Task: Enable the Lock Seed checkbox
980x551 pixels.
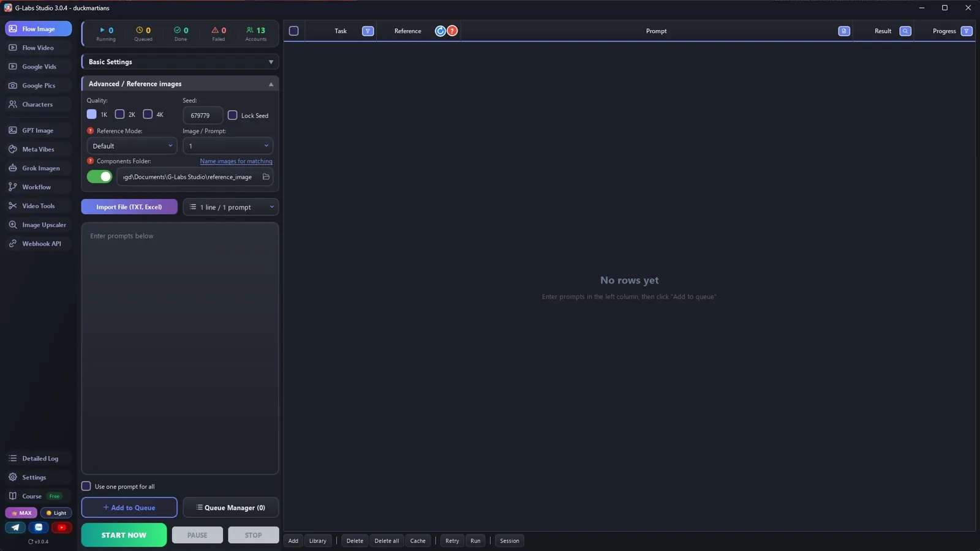Action: (233, 115)
